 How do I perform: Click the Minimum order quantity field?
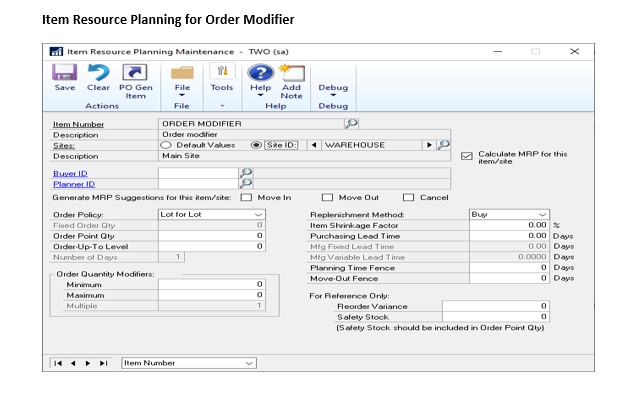(212, 284)
